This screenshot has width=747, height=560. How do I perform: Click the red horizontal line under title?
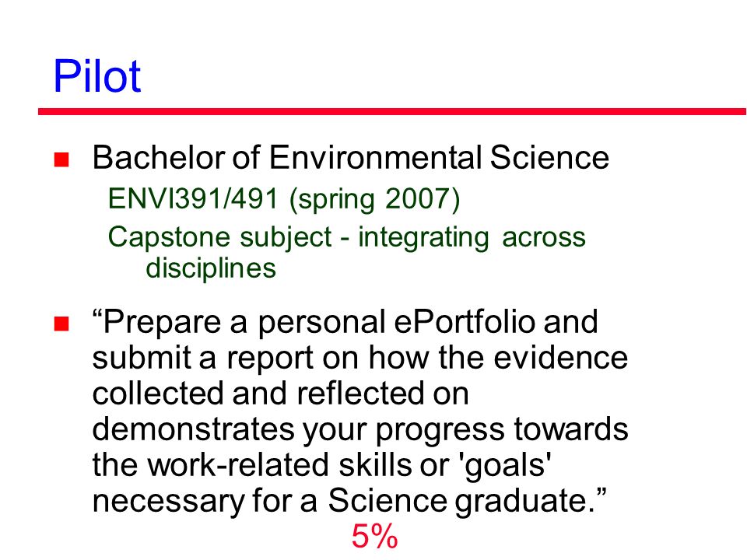coord(392,111)
